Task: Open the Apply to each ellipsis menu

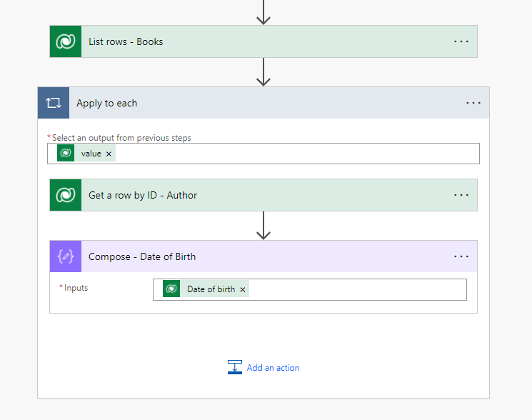Action: pos(473,103)
